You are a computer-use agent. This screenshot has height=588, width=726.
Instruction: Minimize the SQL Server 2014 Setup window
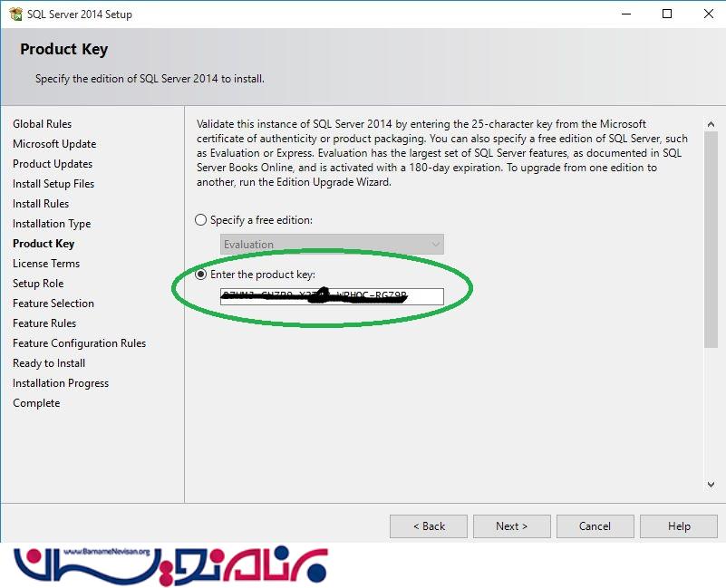pos(626,14)
